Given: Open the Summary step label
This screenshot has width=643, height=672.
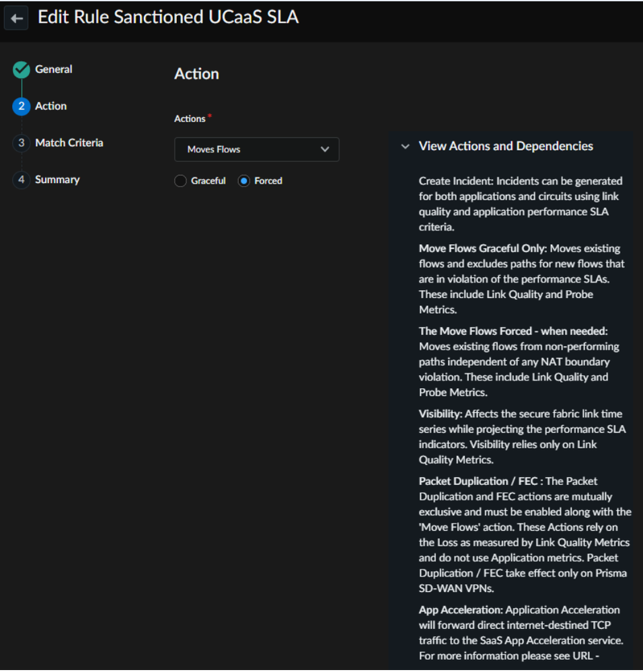Looking at the screenshot, I should click(x=57, y=180).
